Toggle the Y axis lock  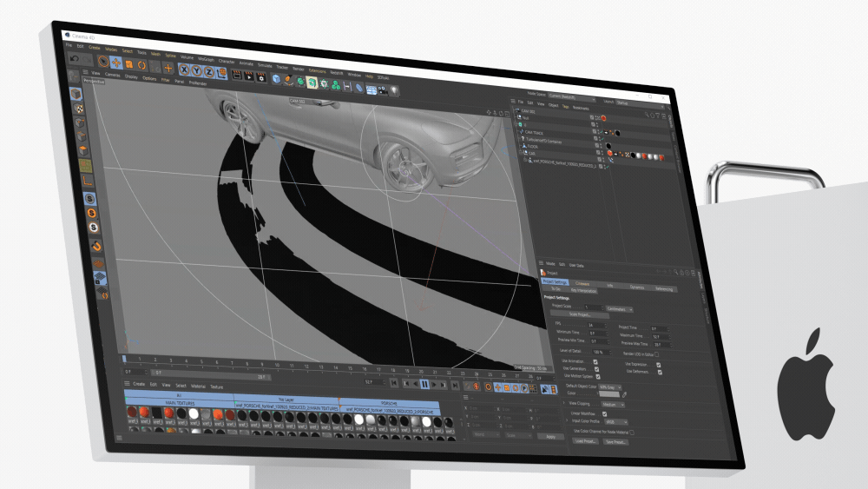[x=196, y=71]
